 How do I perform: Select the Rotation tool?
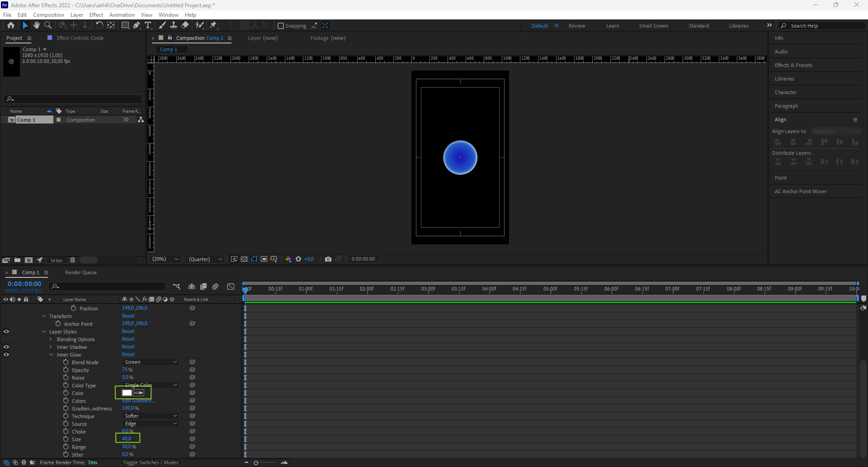pos(99,25)
